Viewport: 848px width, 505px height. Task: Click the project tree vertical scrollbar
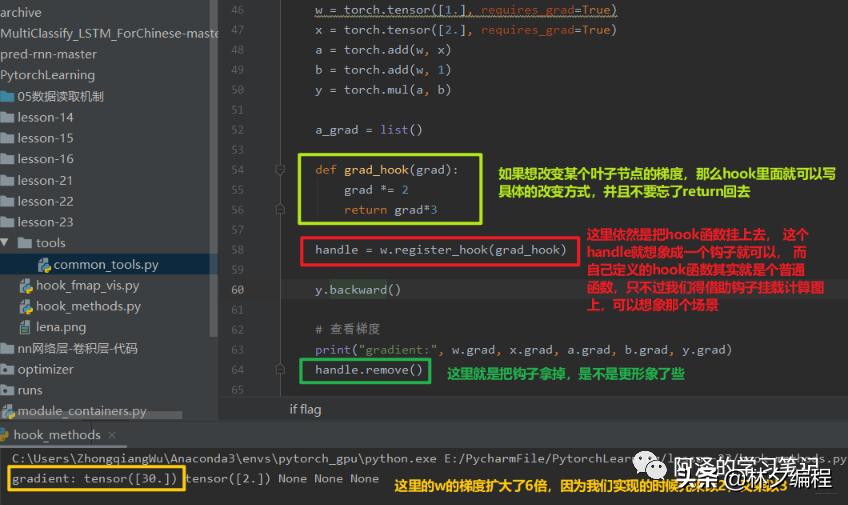pyautogui.click(x=213, y=168)
